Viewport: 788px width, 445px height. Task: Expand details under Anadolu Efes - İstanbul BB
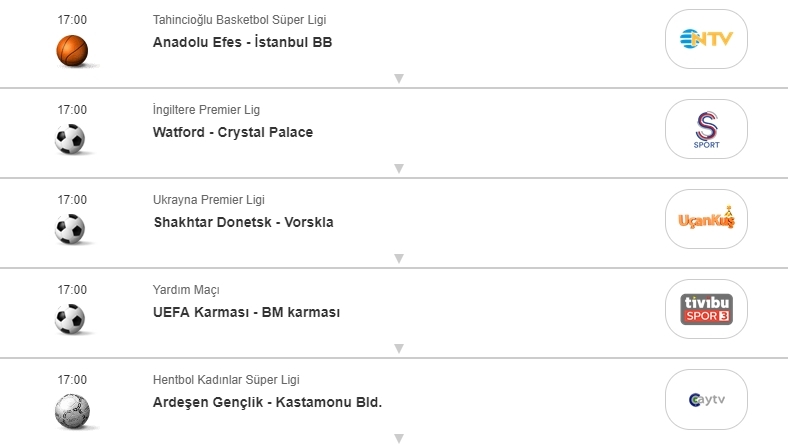(398, 78)
